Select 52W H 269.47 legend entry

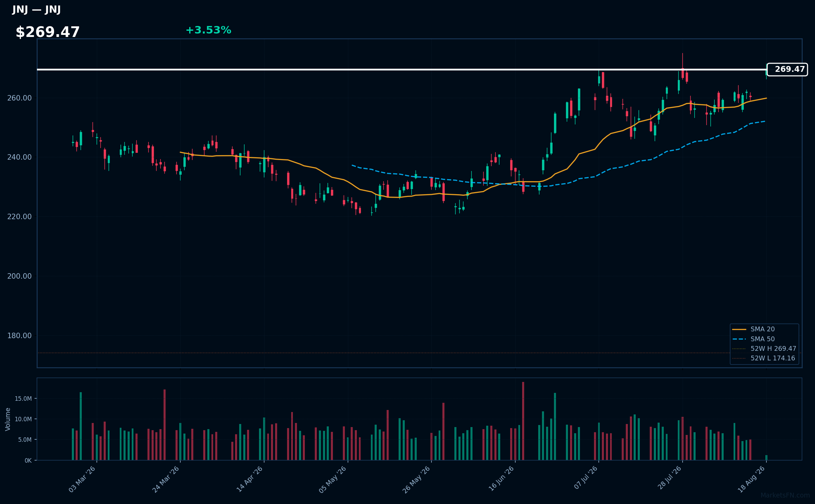tap(764, 348)
